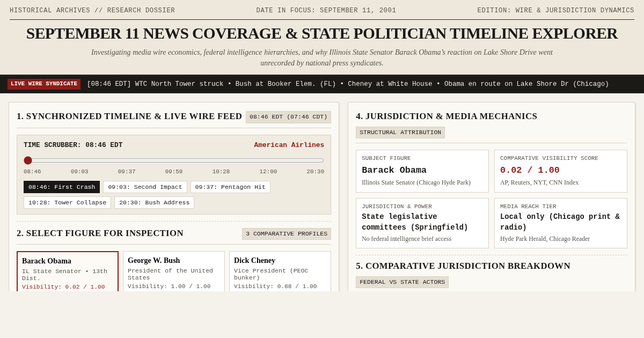Click the EDITION: WIRE & JURISDICTION DYNAMICS header

556,11
